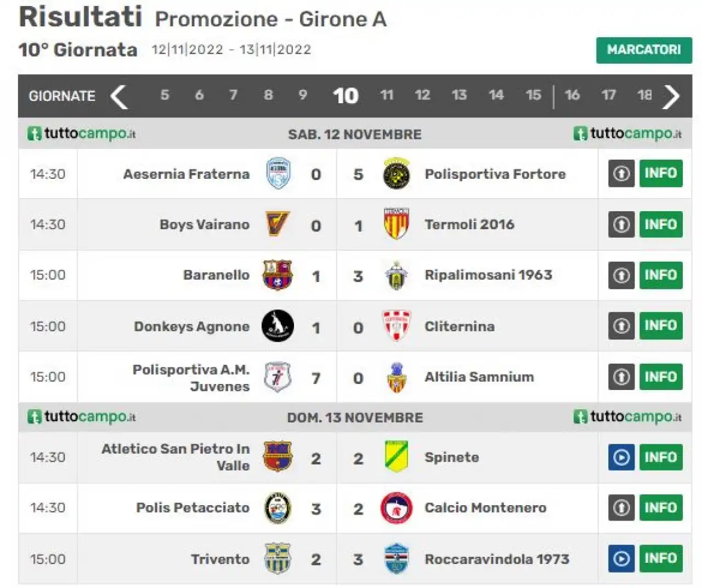The width and height of the screenshot is (702, 588).
Task: Click the Calcio Montenero round crest
Action: (397, 507)
